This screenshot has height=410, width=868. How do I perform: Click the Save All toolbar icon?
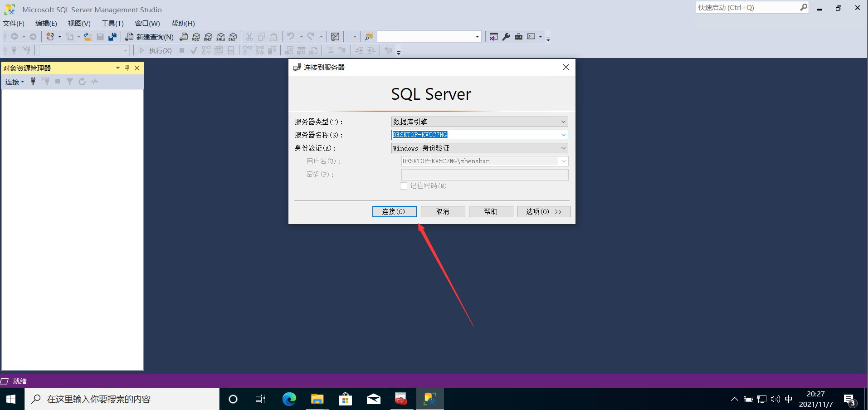point(112,37)
